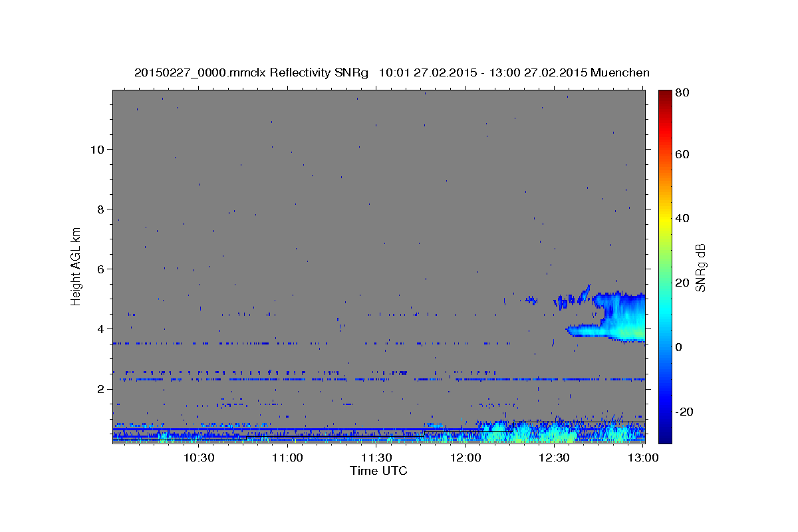Click the 'Time UTC' x-axis label

pos(378,471)
